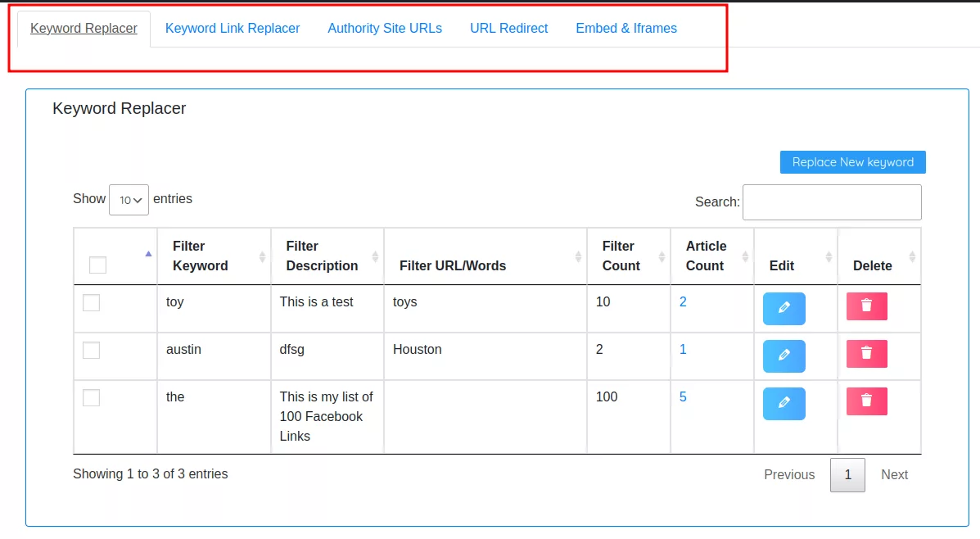Check the toy row checkbox

pos(91,302)
